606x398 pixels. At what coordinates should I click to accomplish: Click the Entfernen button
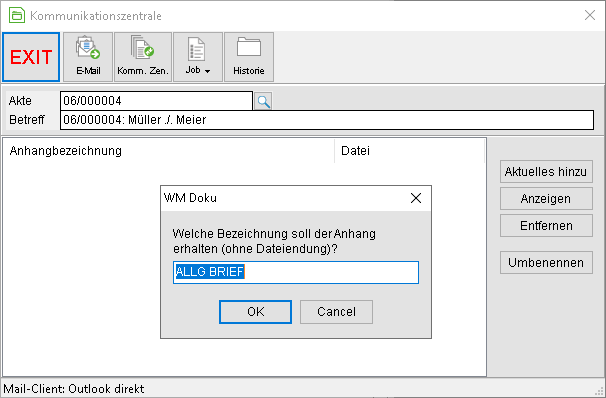point(546,226)
